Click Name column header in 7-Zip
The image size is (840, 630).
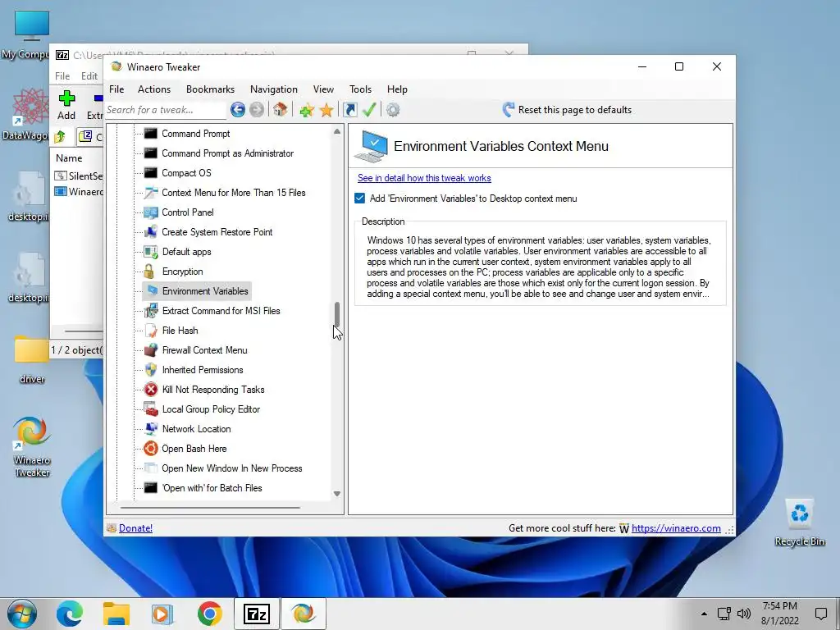click(69, 158)
